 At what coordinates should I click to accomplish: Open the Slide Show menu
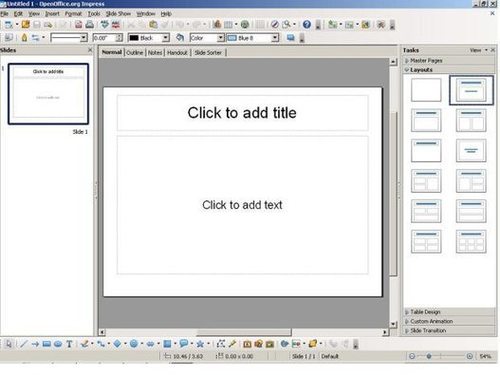pyautogui.click(x=118, y=14)
